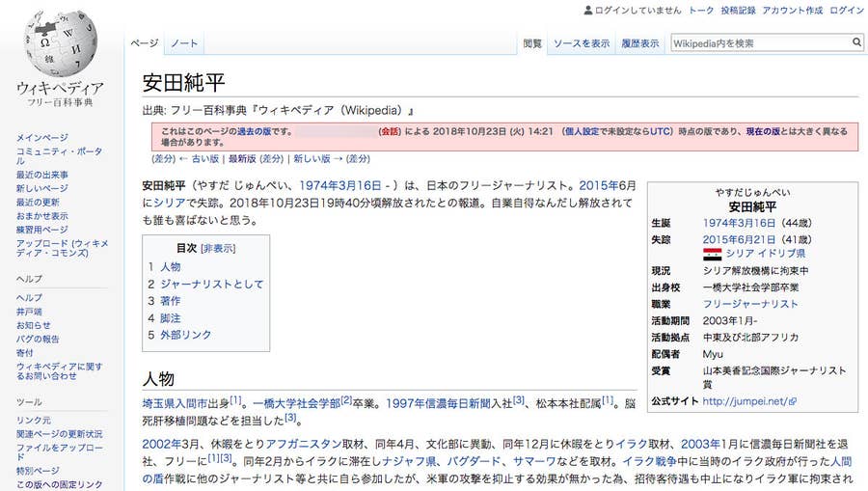Open http://jumpei.net/ official site link
Viewport: 868px width, 491px height.
tap(746, 401)
